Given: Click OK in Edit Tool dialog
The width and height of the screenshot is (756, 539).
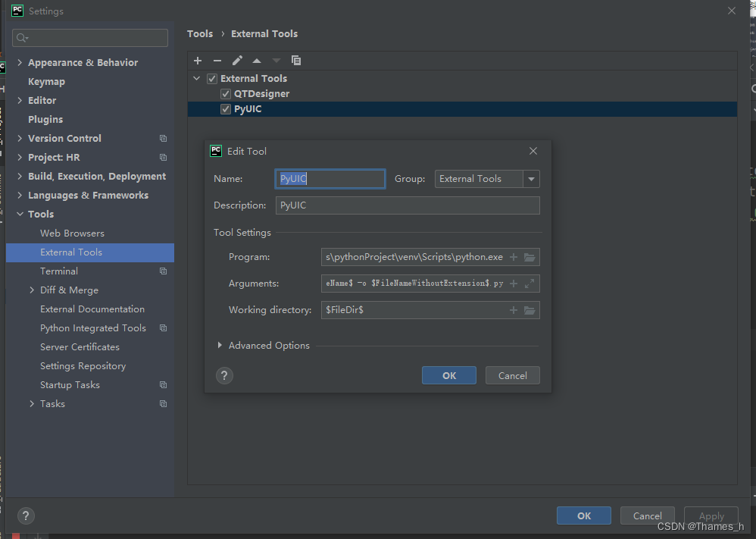Looking at the screenshot, I should click(449, 375).
